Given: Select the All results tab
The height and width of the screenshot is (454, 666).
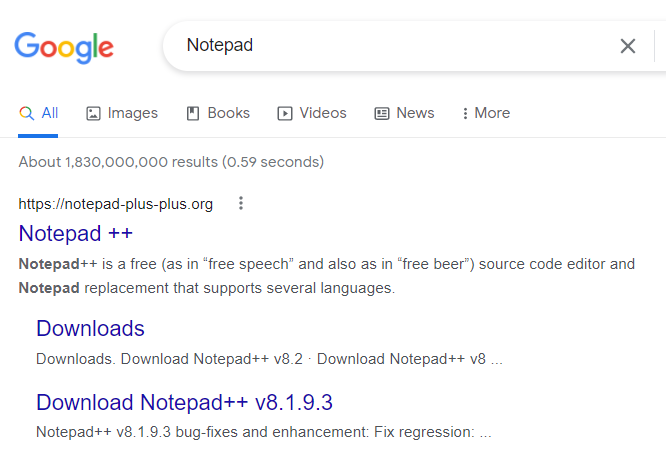Looking at the screenshot, I should [x=38, y=113].
